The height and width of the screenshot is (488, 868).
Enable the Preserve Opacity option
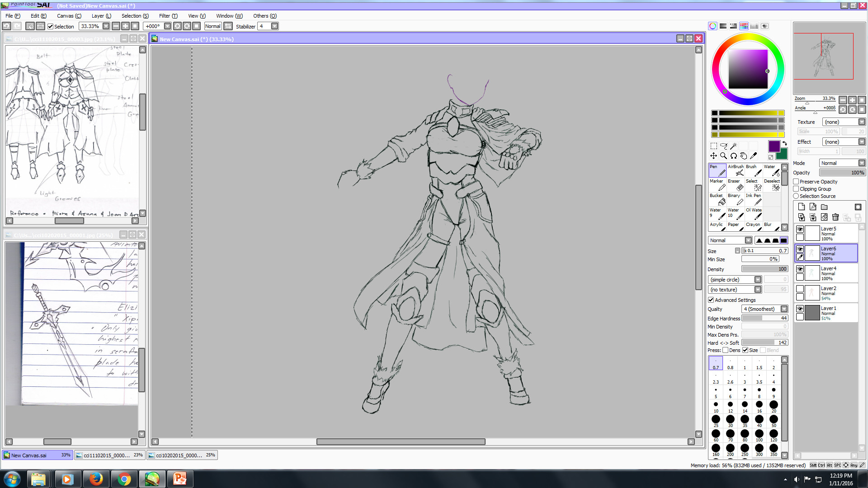coord(796,181)
